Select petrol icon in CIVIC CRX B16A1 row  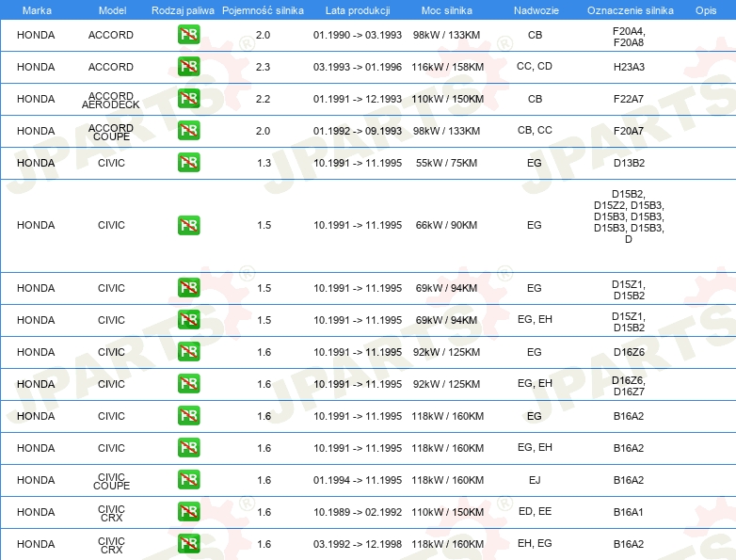(188, 512)
